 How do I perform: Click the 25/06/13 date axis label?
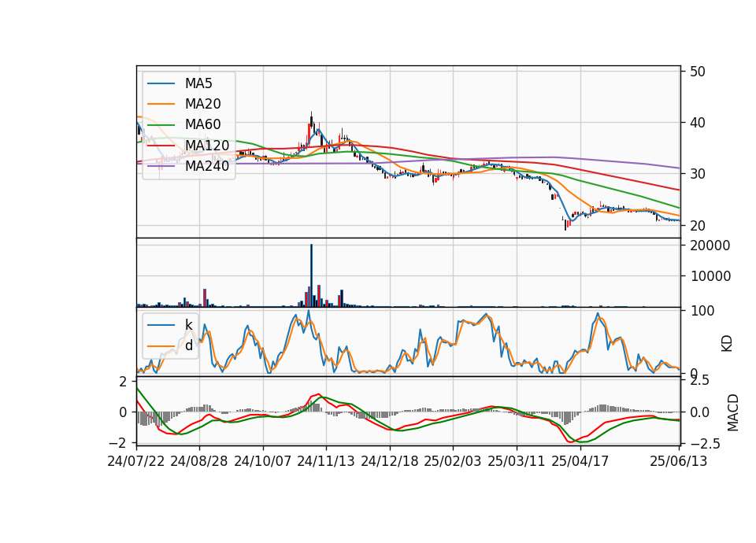679,461
